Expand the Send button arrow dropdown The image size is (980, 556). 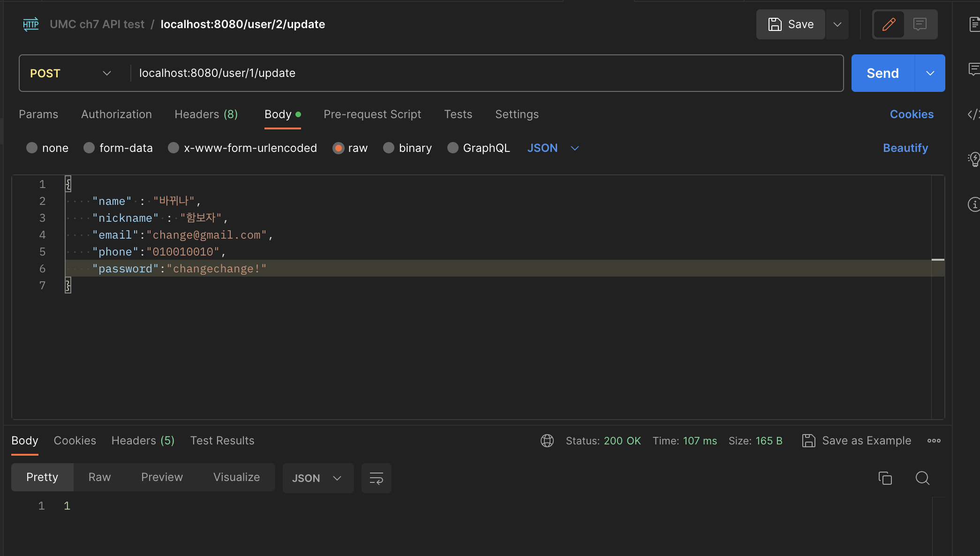pos(930,73)
